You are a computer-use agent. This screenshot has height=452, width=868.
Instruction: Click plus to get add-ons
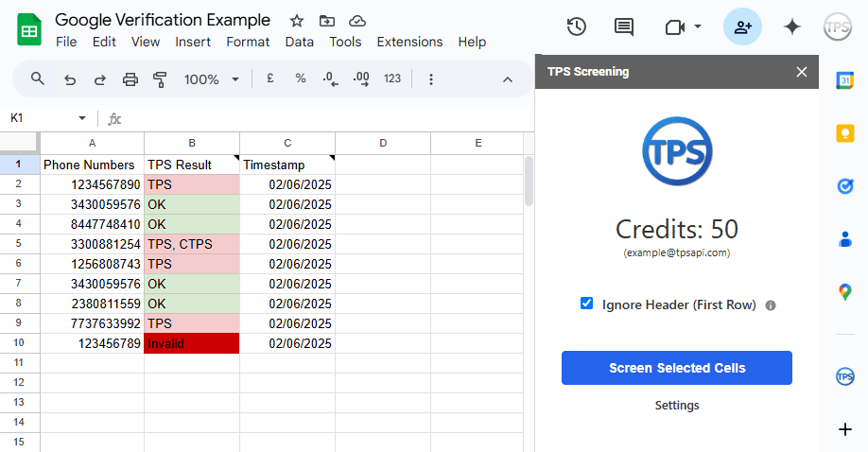tap(844, 429)
